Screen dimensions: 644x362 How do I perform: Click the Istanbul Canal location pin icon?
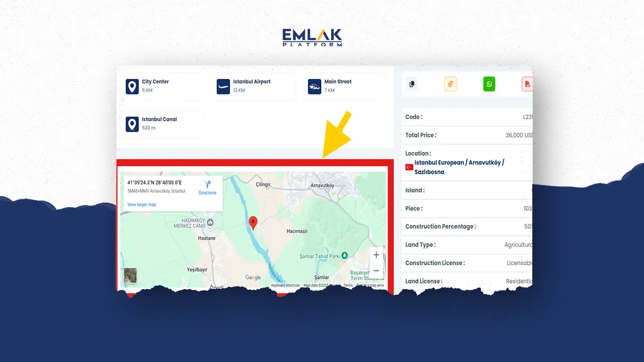click(132, 124)
